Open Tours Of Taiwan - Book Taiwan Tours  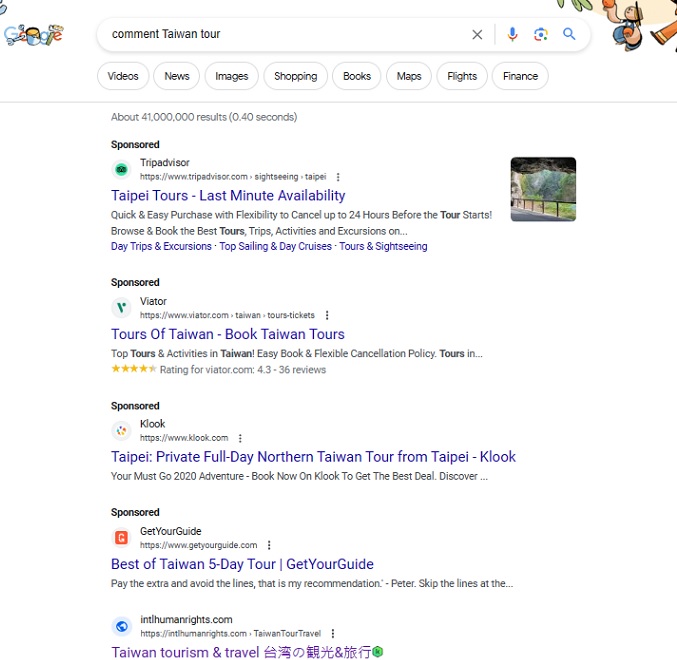(x=227, y=334)
